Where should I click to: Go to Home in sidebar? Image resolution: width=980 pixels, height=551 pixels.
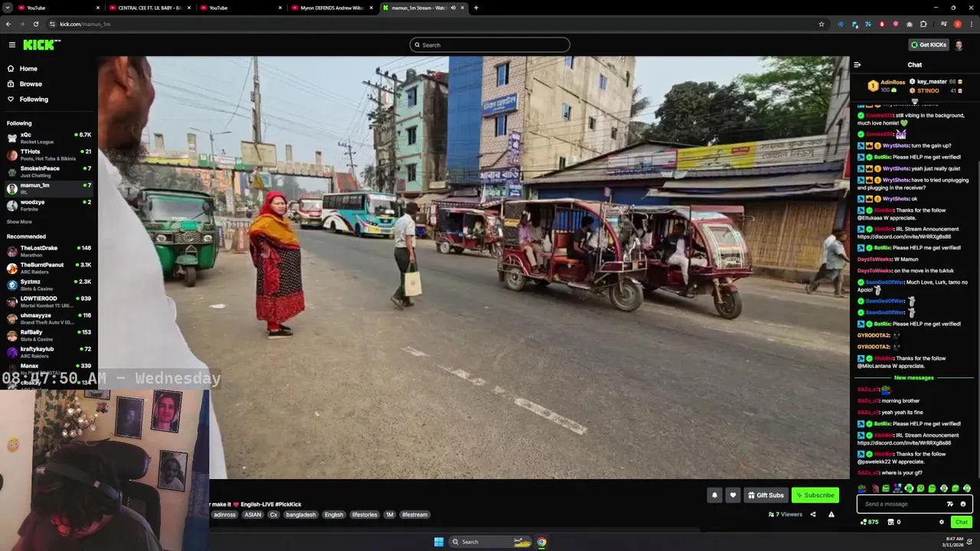click(28, 69)
